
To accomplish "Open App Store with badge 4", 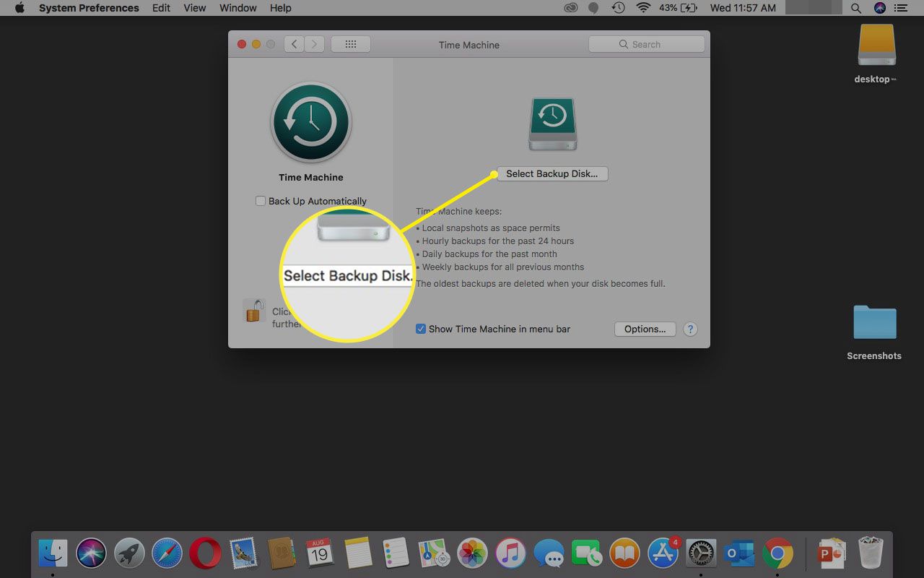I will coord(663,553).
